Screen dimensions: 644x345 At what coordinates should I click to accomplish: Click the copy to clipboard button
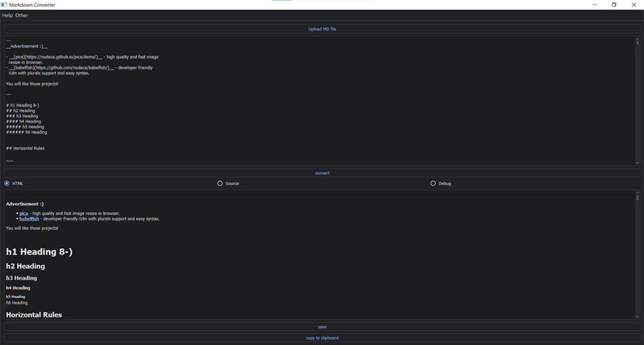322,338
